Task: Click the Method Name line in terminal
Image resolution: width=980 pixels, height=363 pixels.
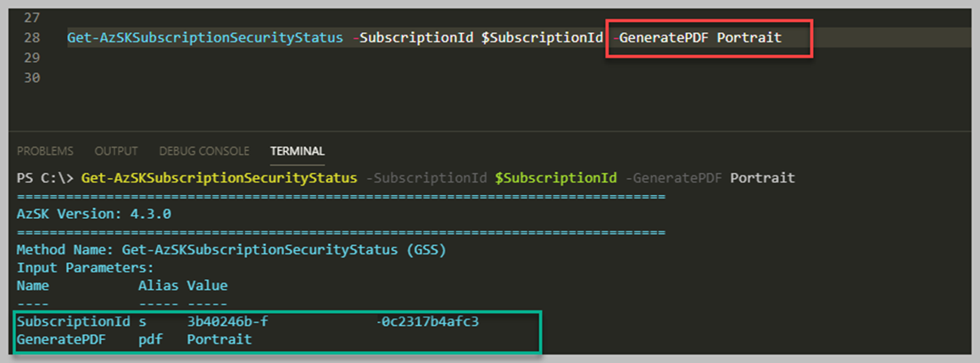Action: pyautogui.click(x=231, y=250)
